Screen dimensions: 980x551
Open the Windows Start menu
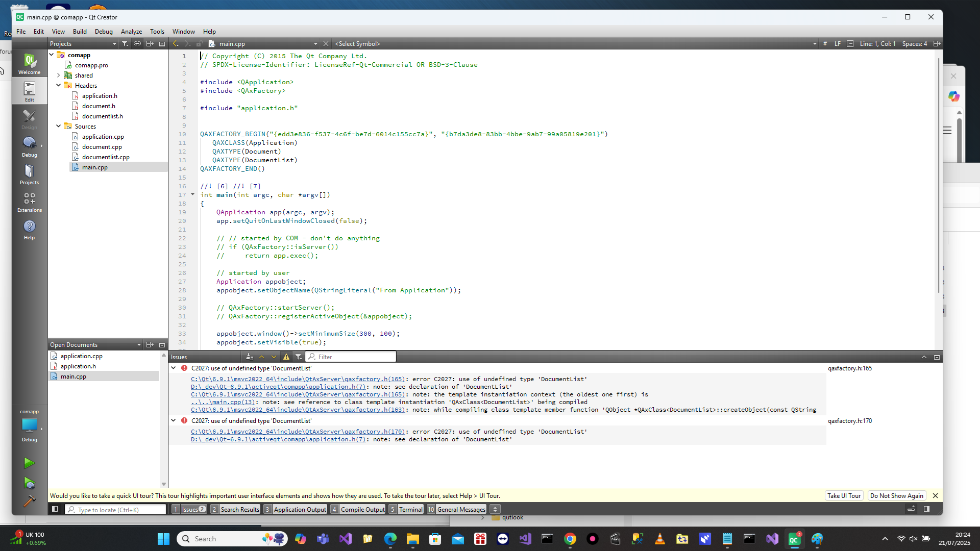point(163,539)
